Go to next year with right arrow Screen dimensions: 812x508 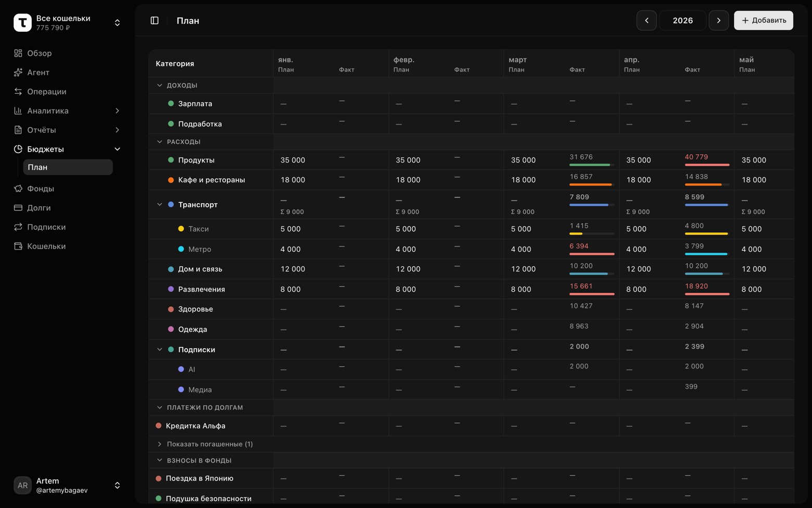point(719,20)
